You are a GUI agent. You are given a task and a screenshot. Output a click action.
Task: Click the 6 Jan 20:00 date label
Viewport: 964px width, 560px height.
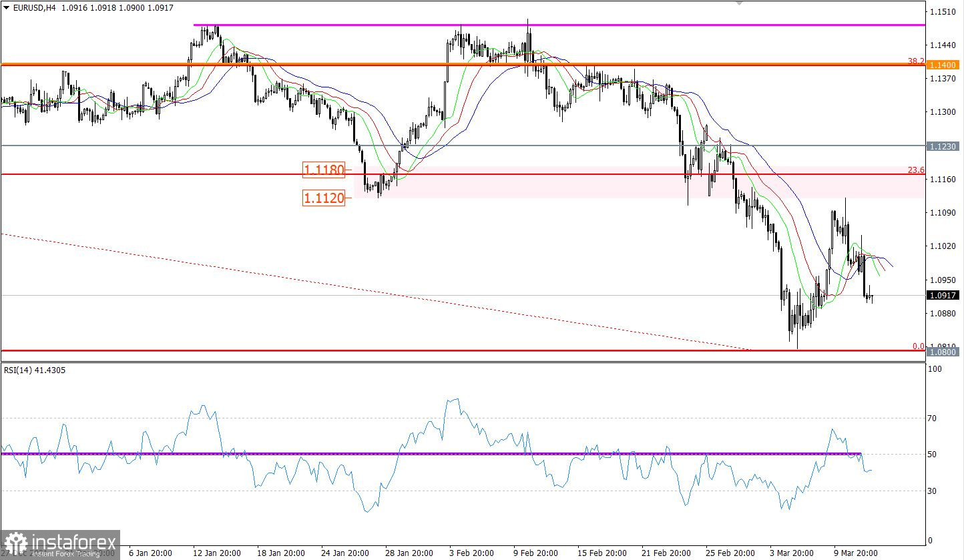click(150, 553)
